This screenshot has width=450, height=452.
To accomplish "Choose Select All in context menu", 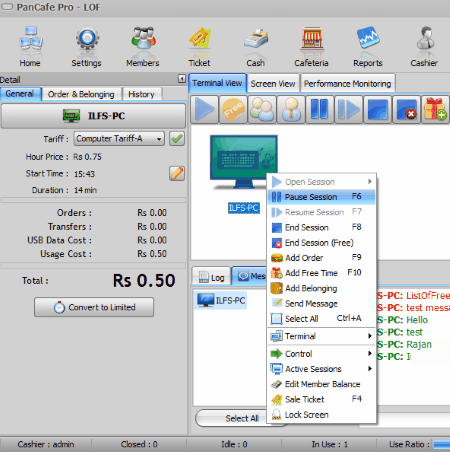I will 322,319.
